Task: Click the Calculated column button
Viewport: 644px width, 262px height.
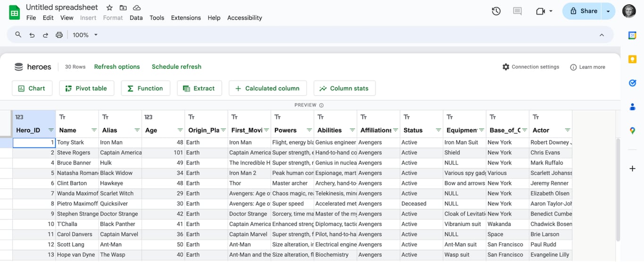Action: 267,88
